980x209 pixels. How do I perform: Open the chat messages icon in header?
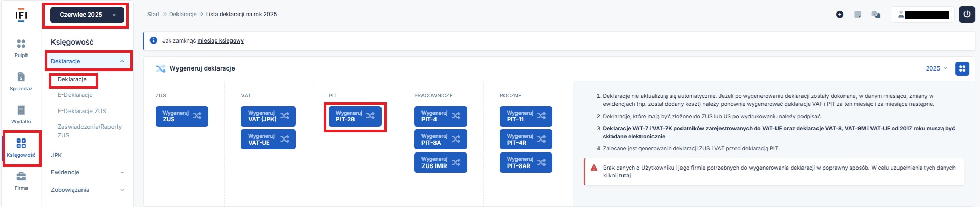(876, 15)
